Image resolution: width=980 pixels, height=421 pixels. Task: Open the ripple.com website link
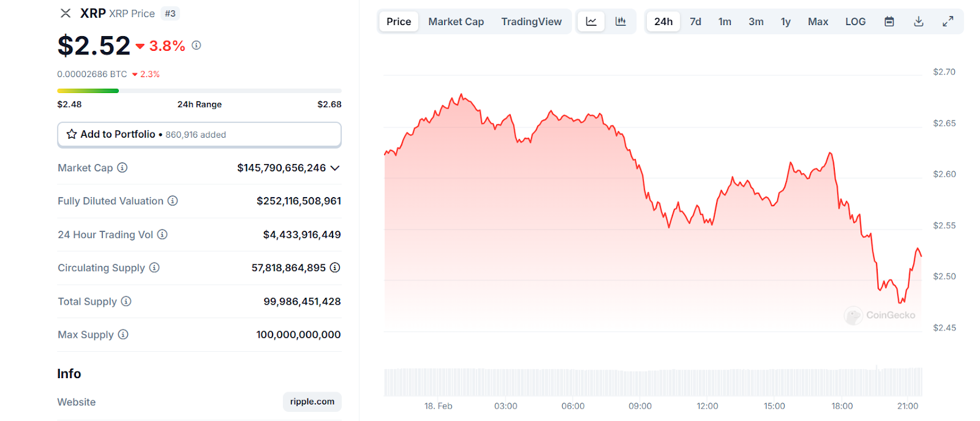click(312, 401)
